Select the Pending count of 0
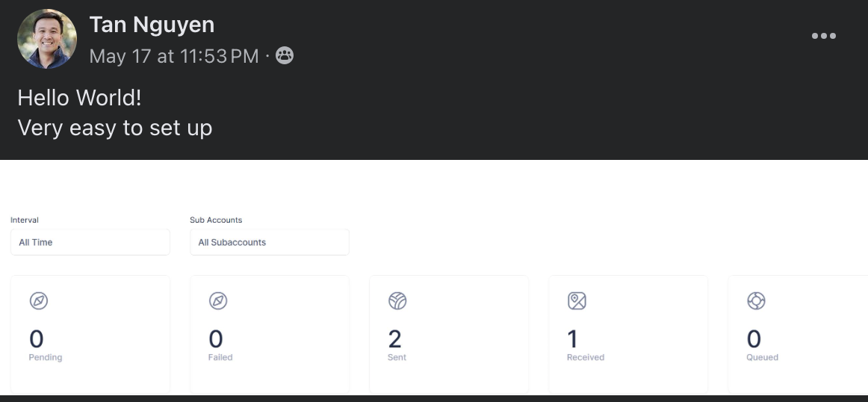This screenshot has width=868, height=402. tap(37, 339)
